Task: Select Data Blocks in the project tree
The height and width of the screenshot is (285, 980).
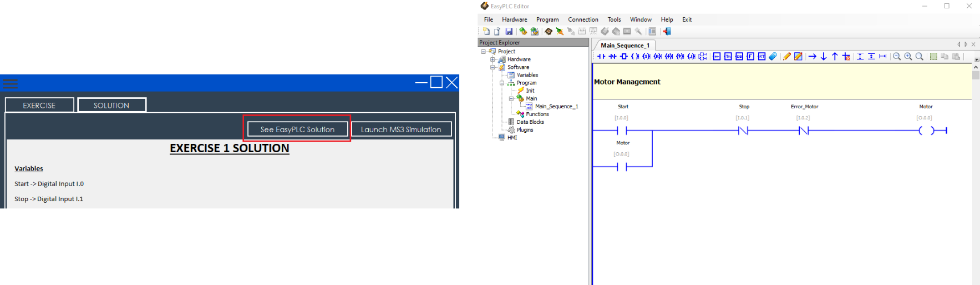Action: coord(530,122)
